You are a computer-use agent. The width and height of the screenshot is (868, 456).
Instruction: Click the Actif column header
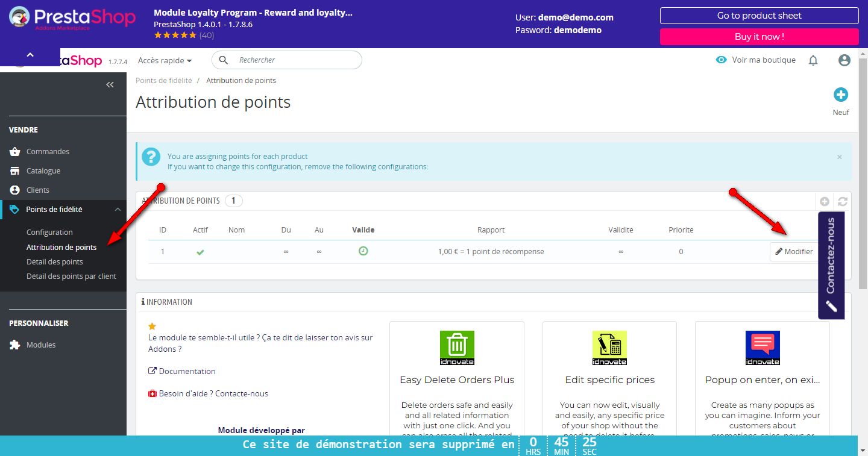(x=201, y=230)
